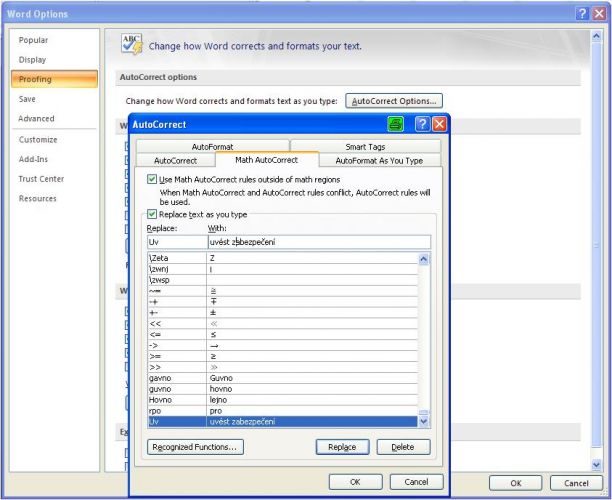The width and height of the screenshot is (612, 500).
Task: Select the \zwnj list entry
Action: [283, 269]
